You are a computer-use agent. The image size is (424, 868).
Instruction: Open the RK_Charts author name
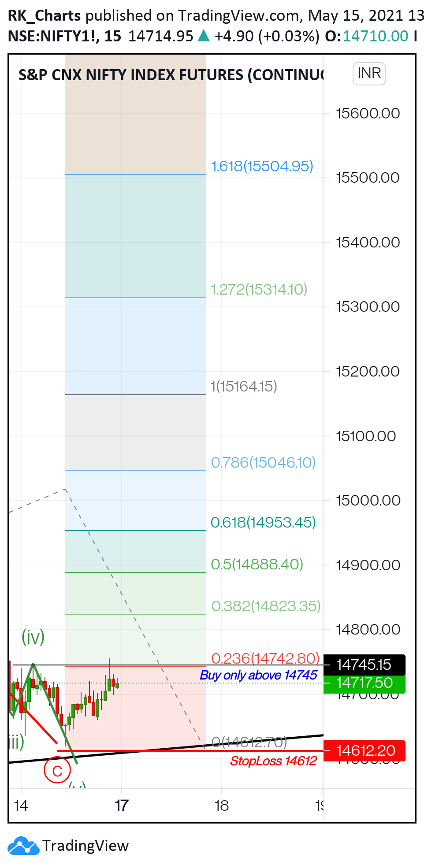pos(44,15)
